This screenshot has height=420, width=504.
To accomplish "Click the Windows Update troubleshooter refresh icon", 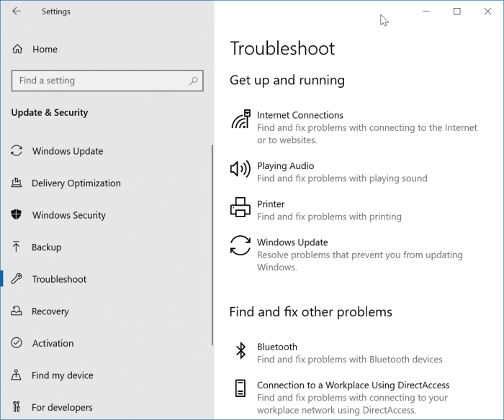I will [x=240, y=246].
